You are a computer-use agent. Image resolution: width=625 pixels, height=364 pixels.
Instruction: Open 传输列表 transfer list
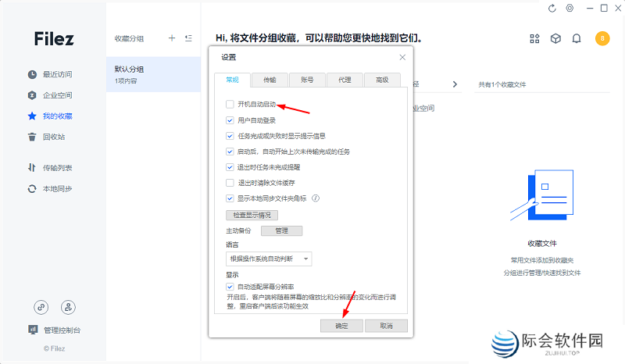coord(50,168)
